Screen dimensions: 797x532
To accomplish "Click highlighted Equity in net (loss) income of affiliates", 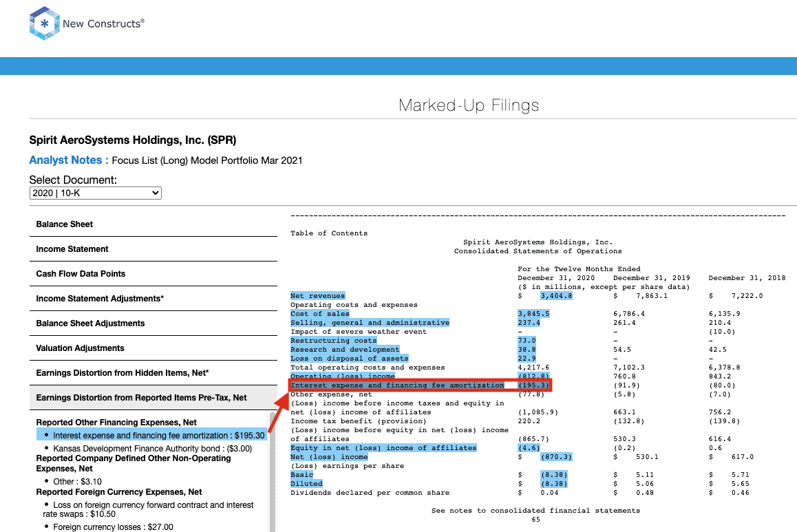I will tap(384, 447).
